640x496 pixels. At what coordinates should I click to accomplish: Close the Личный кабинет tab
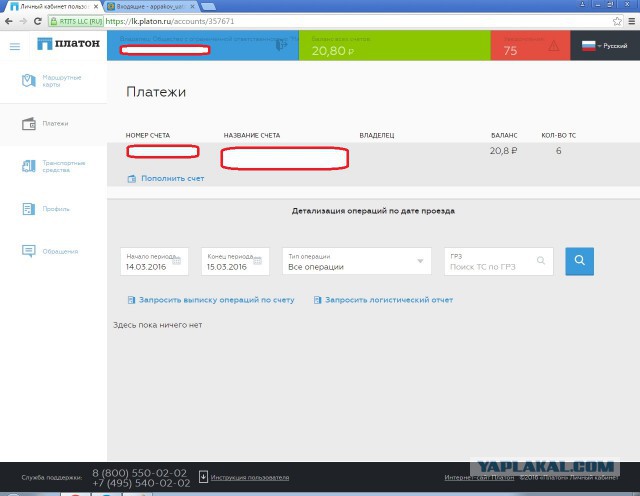click(96, 7)
